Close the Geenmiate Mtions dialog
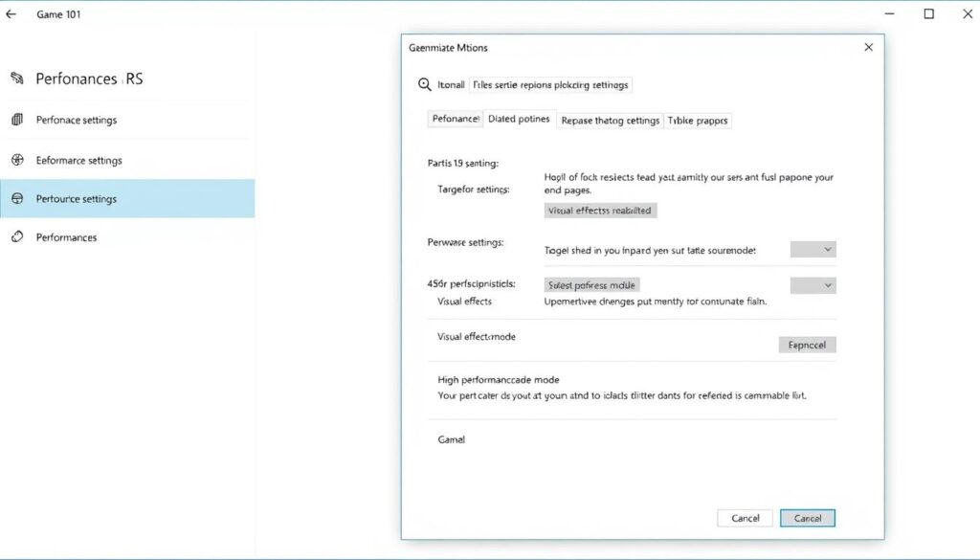Screen dimensions: 980x560 (x=868, y=46)
